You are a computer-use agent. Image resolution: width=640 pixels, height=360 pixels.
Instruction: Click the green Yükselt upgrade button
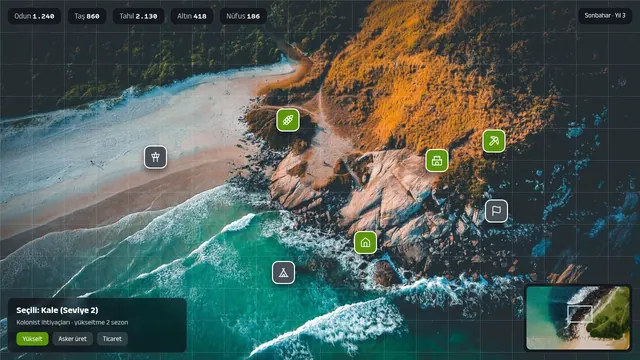[x=32, y=339]
